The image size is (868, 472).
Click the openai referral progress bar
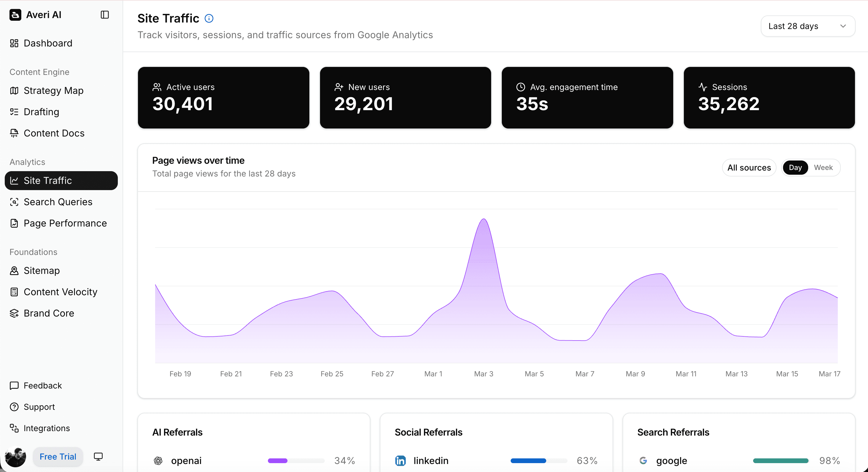click(x=296, y=460)
